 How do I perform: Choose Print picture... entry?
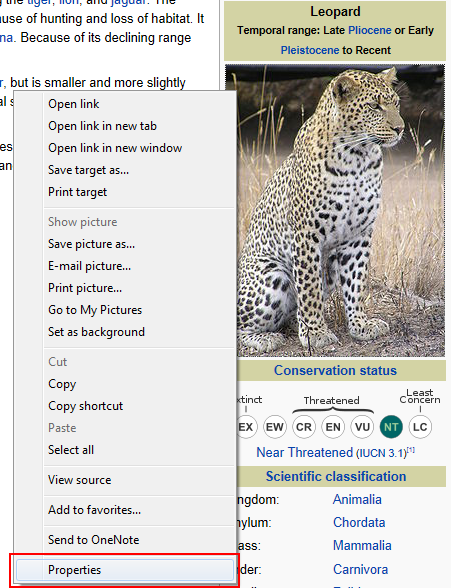85,288
